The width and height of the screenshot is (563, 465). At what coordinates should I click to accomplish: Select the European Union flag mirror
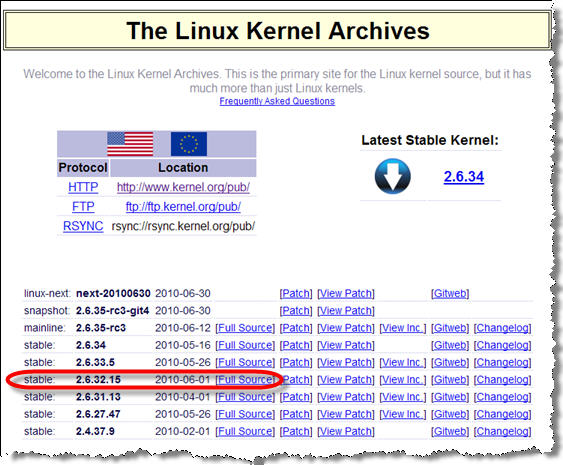coord(189,144)
